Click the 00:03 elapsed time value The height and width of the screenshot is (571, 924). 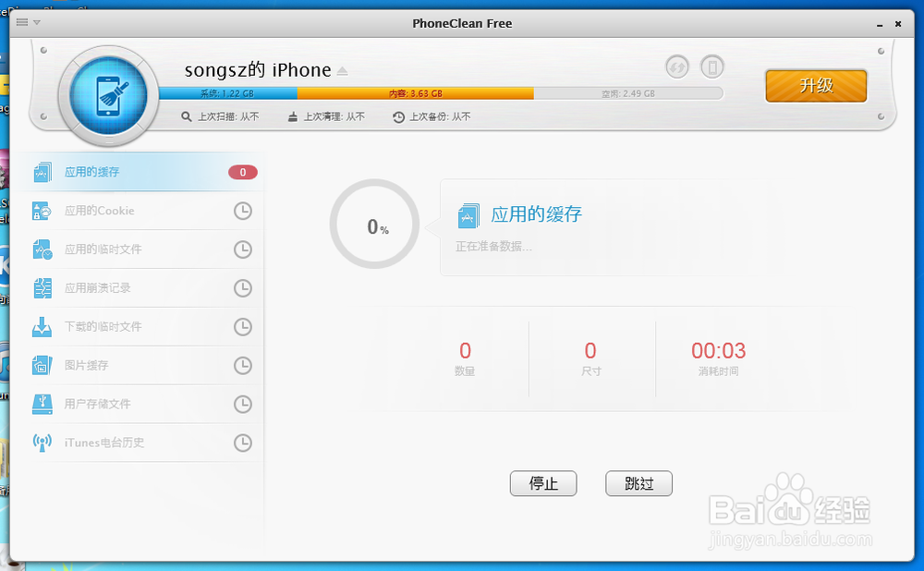click(718, 350)
